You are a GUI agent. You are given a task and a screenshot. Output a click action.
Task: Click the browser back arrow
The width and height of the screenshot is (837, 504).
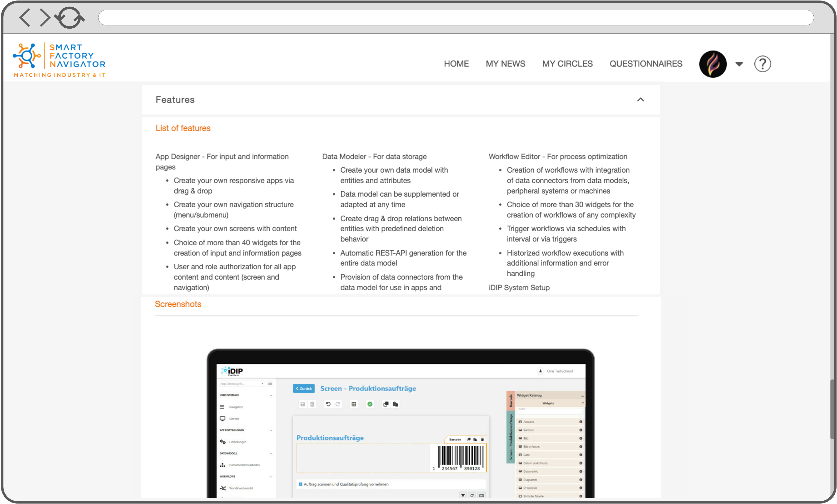point(25,18)
